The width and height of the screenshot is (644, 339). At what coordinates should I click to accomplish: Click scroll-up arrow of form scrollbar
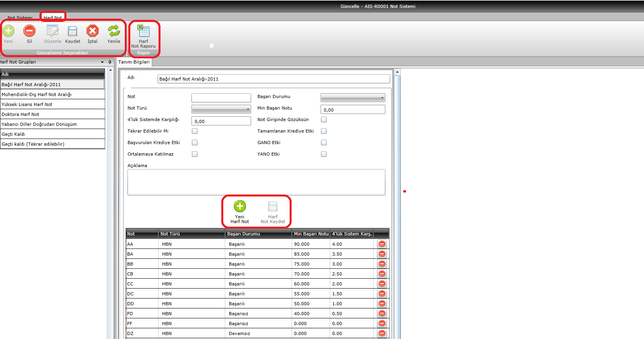coord(397,72)
